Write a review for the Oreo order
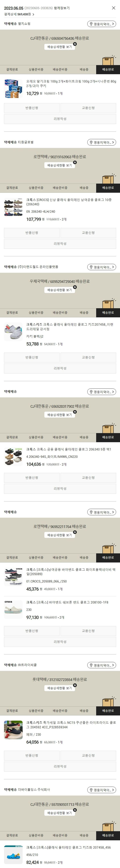The image size is (120, 868). pos(60,119)
